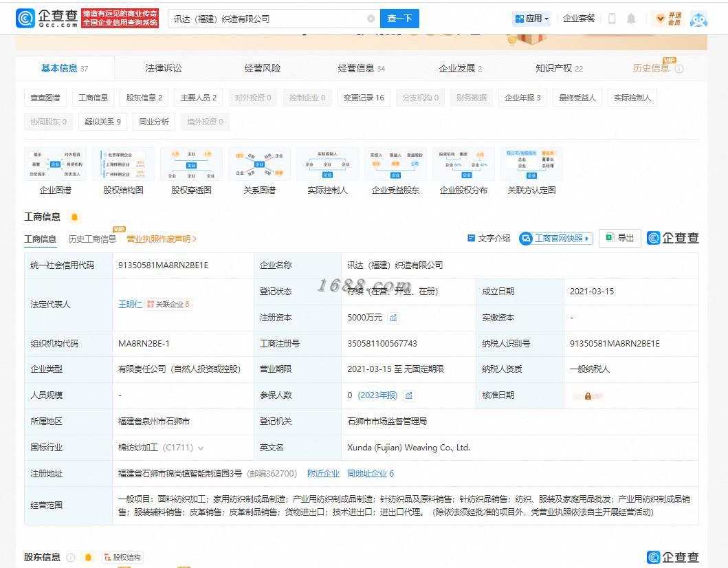Jump to 最终受益人 section
728x568 pixels.
point(577,98)
